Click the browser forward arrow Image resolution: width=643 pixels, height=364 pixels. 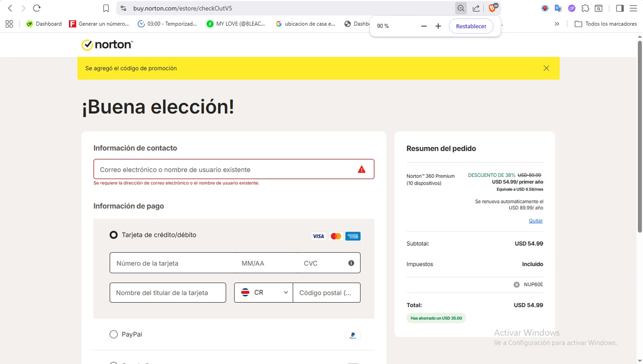click(x=24, y=8)
